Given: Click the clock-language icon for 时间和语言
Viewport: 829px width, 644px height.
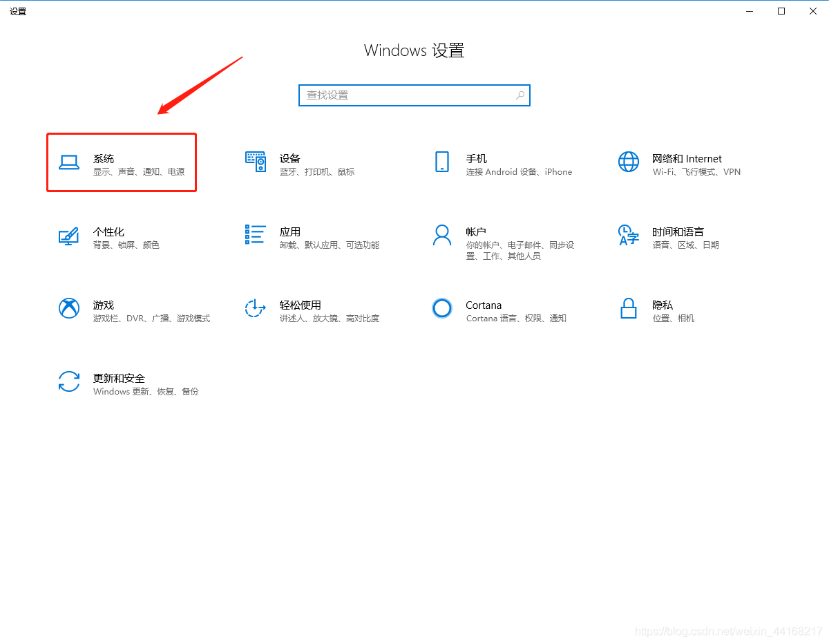Looking at the screenshot, I should [629, 235].
